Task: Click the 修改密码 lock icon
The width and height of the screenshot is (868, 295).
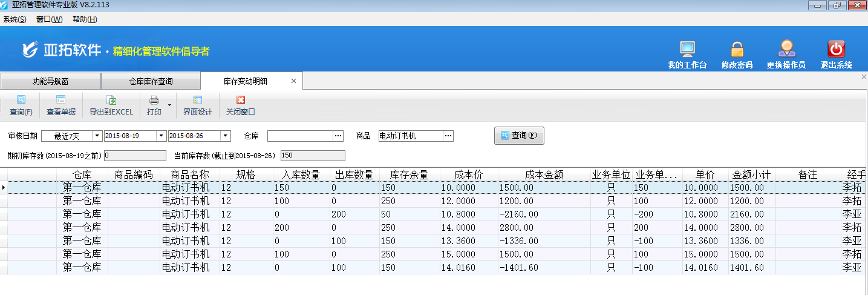Action: [x=737, y=50]
